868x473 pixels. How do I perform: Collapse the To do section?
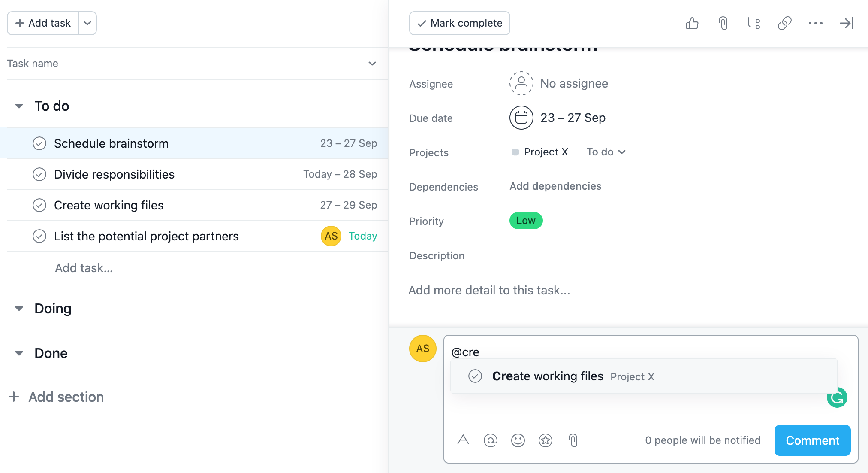click(x=19, y=106)
